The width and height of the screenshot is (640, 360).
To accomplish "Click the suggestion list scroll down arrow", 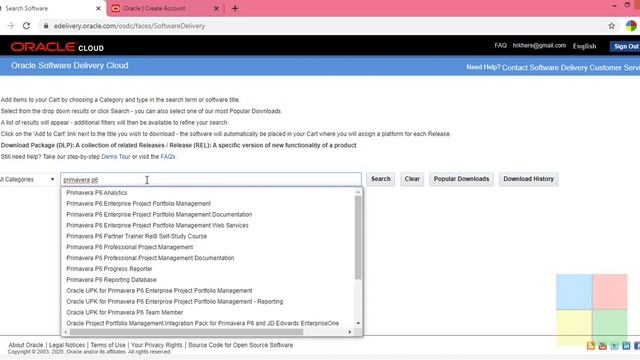I will coord(358,323).
